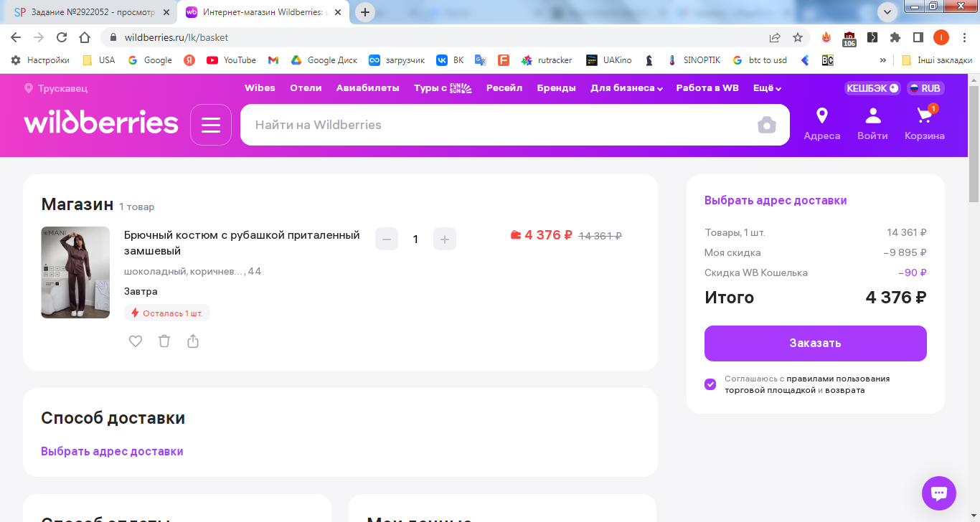Show hidden bookmarks with the chevron
Screen dimensions: 980x522
pyautogui.click(x=882, y=60)
